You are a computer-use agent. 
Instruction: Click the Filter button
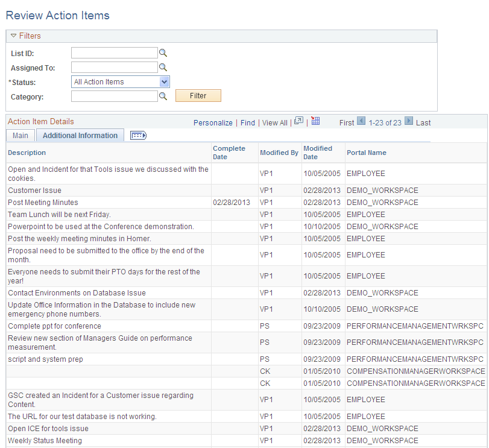click(197, 95)
